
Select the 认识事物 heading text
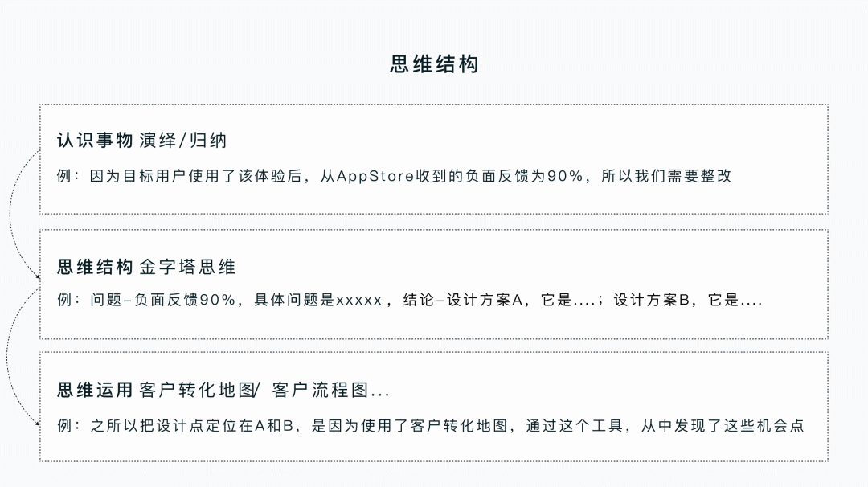click(x=95, y=141)
